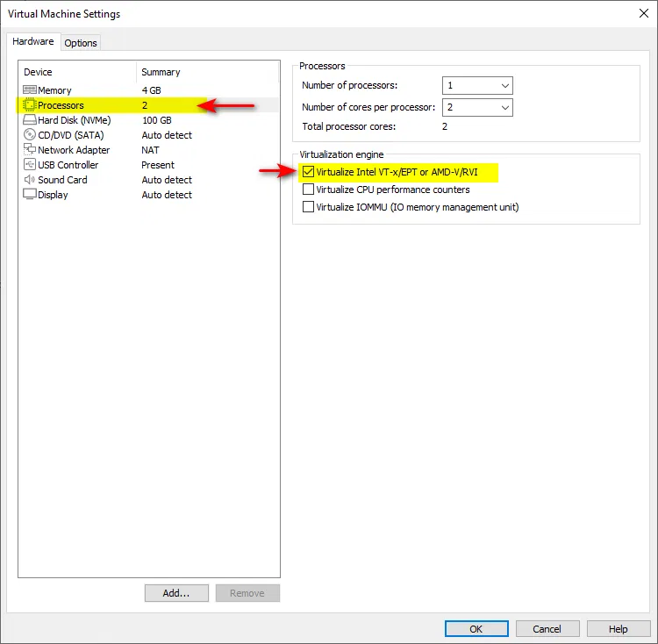Click the Total processor cores label
Screen dimensions: 658x644
348,126
